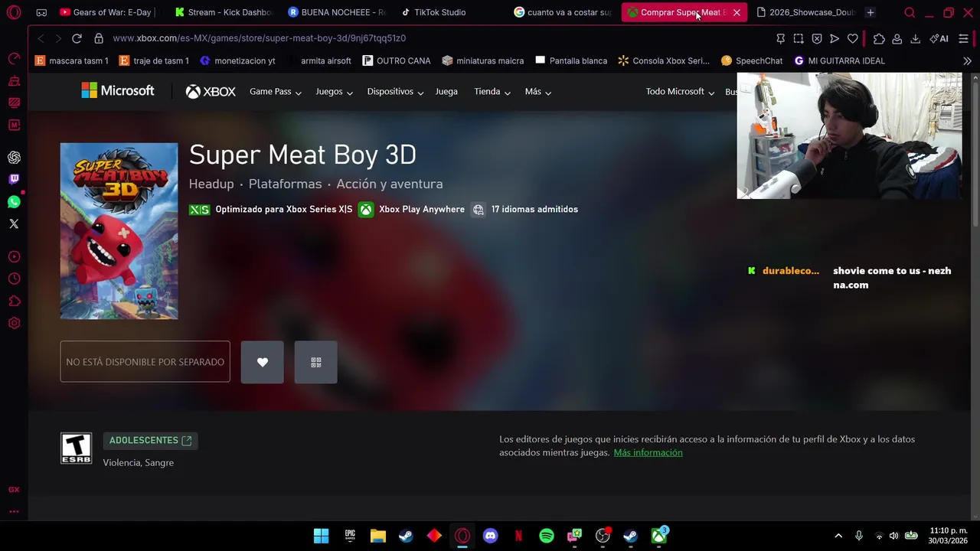Open sidebar settings gear icon
The image size is (980, 551).
pyautogui.click(x=14, y=324)
